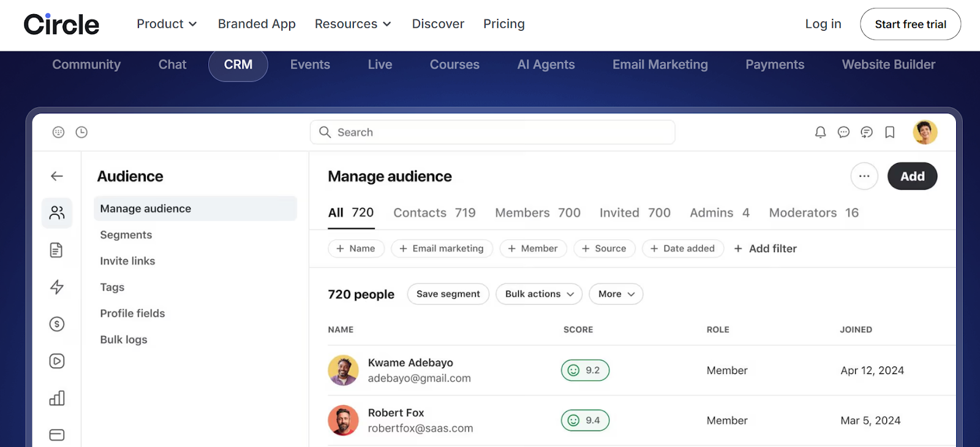
Task: Click the back arrow in sidebar
Action: (57, 176)
